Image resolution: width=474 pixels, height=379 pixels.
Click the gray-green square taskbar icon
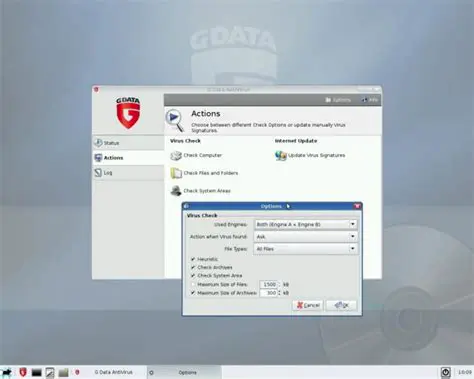(x=63, y=372)
